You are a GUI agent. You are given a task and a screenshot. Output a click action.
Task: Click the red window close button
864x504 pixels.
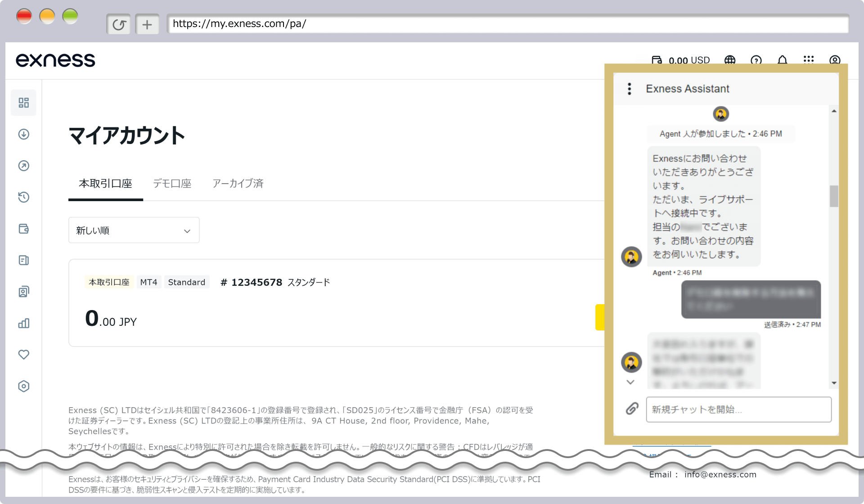click(x=24, y=16)
